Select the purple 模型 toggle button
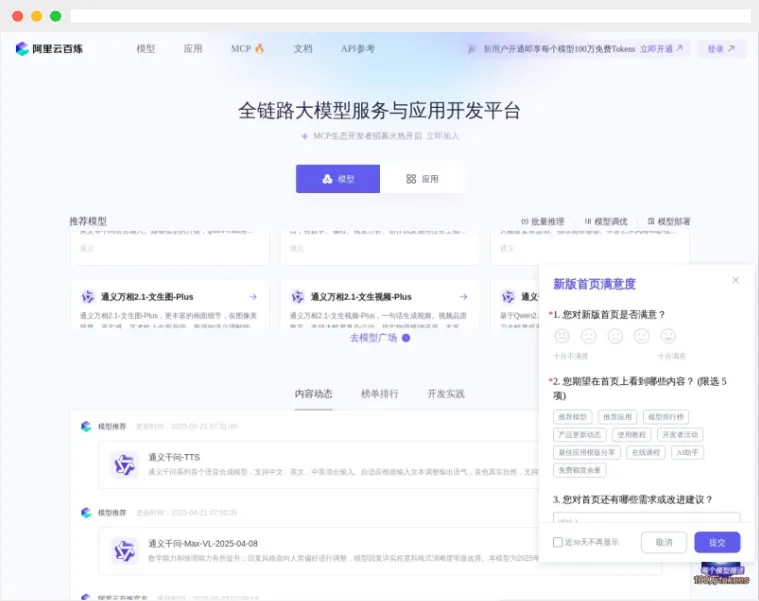Viewport: 759px width, 601px height. (x=338, y=179)
